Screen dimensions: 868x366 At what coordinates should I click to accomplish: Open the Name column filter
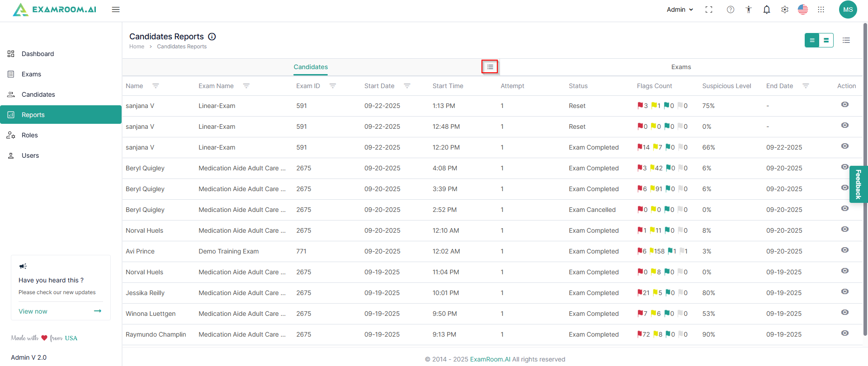tap(156, 86)
